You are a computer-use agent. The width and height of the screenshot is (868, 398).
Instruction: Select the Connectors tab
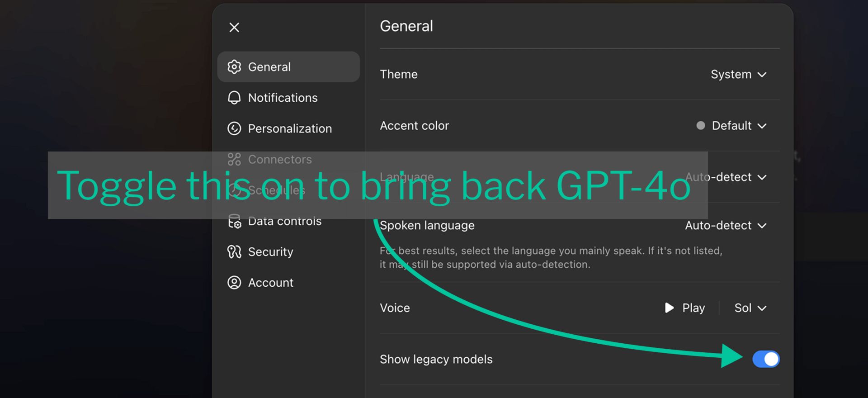288,159
